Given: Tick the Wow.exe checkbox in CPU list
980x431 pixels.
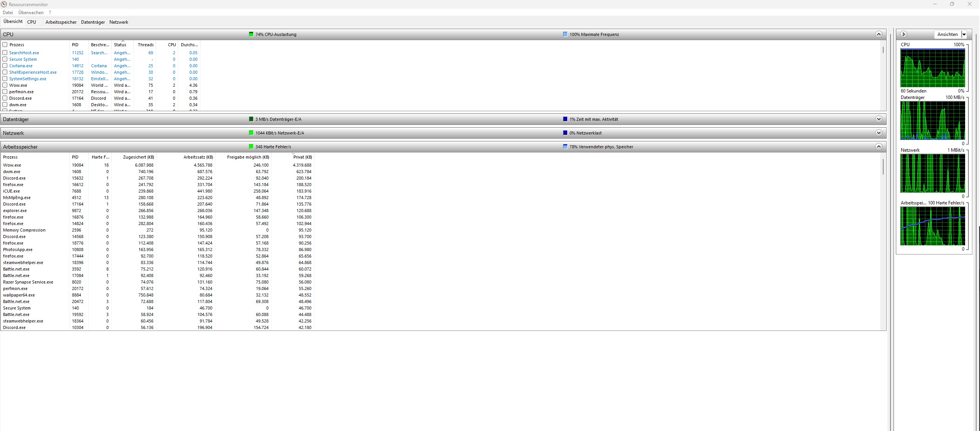Looking at the screenshot, I should pos(5,85).
